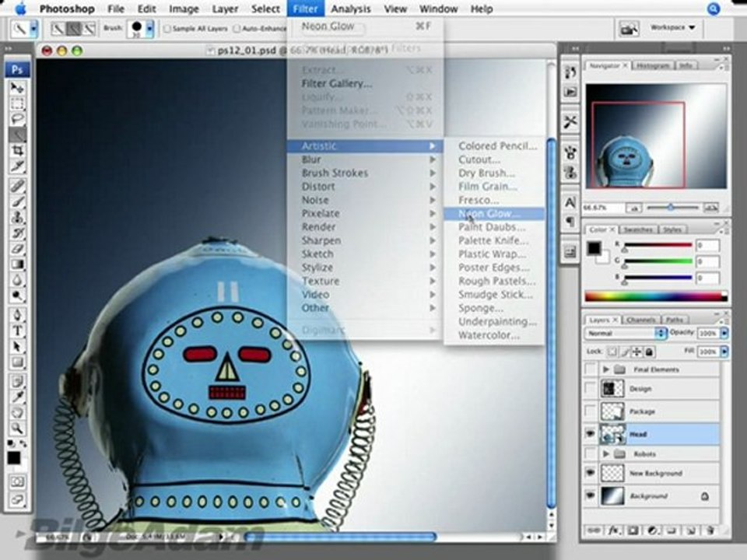This screenshot has height=560, width=747.
Task: Open Spotlight search icon
Action: tap(714, 9)
